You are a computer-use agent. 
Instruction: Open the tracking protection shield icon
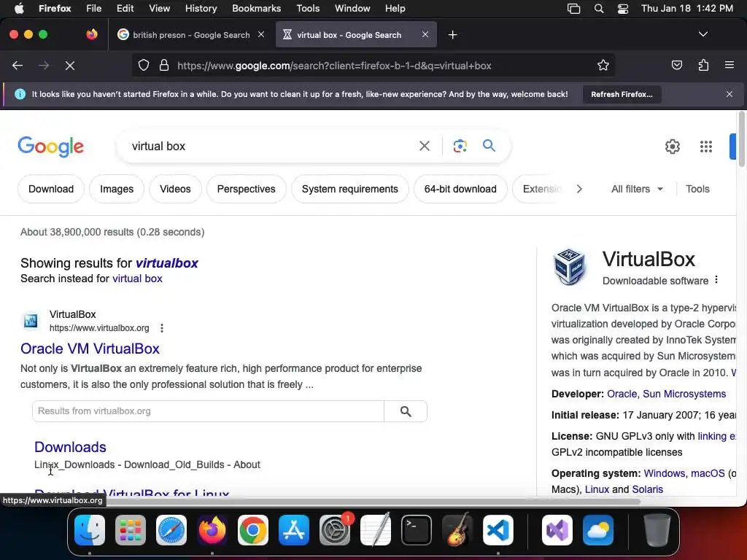(144, 66)
